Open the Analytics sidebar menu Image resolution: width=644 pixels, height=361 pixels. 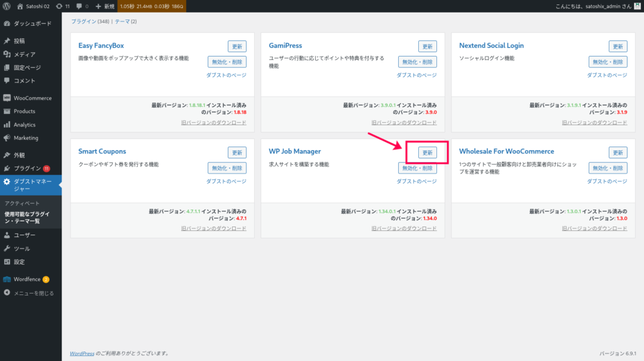(25, 125)
